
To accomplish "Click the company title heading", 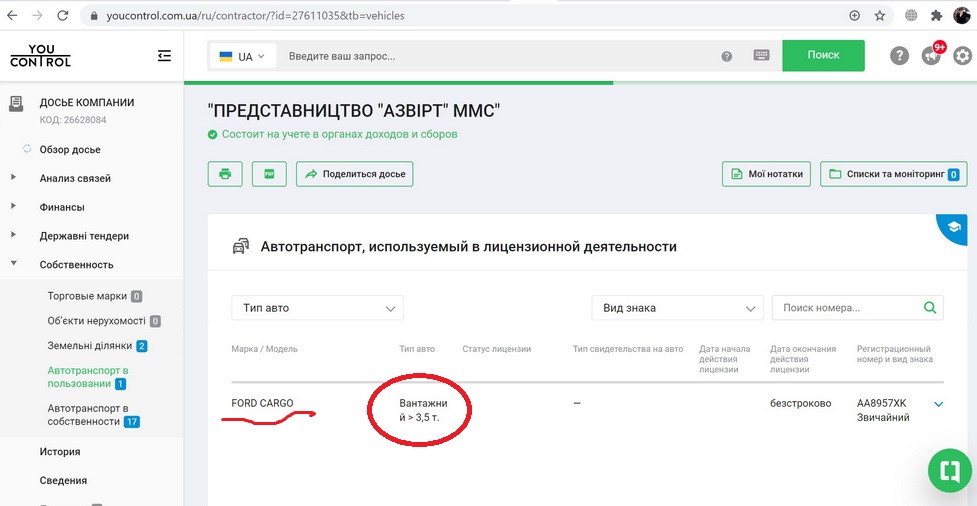I will point(354,111).
